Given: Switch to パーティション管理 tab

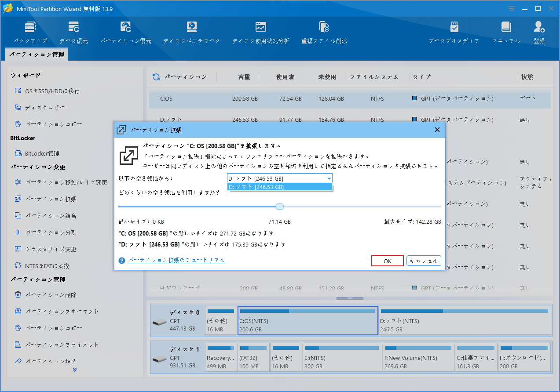Looking at the screenshot, I should tap(37, 54).
